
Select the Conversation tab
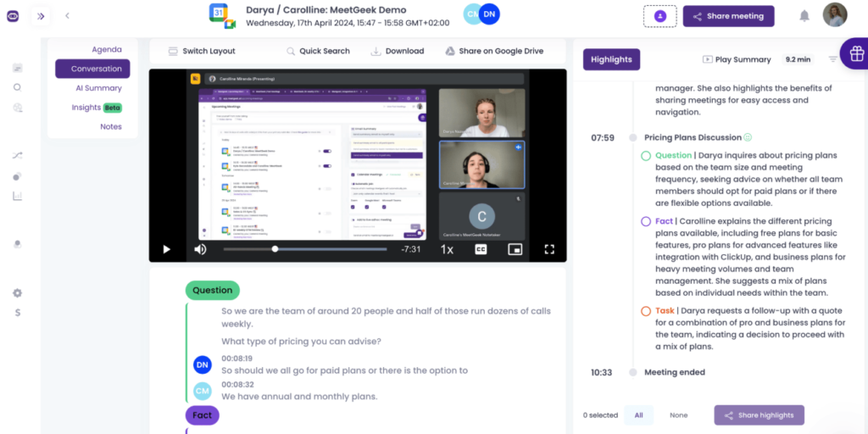pyautogui.click(x=92, y=69)
